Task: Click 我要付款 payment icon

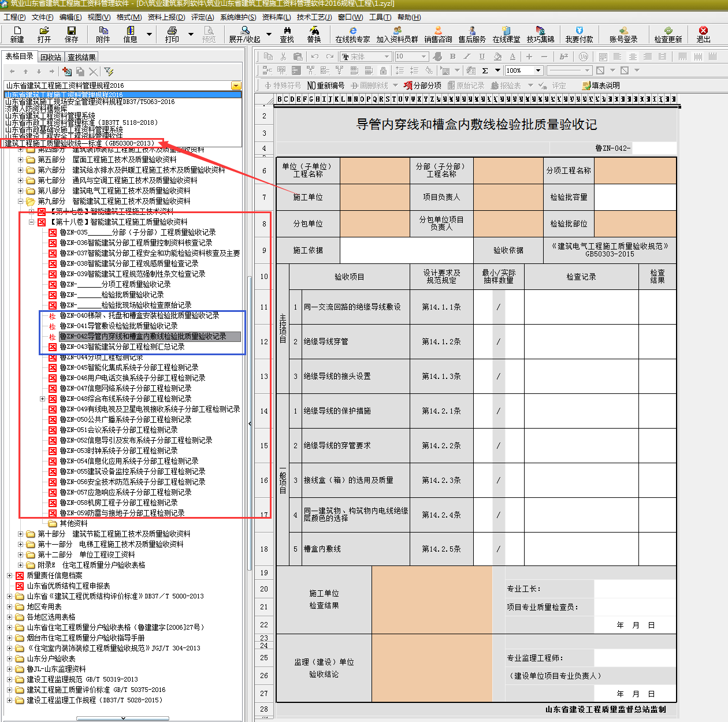Action: pos(579,35)
